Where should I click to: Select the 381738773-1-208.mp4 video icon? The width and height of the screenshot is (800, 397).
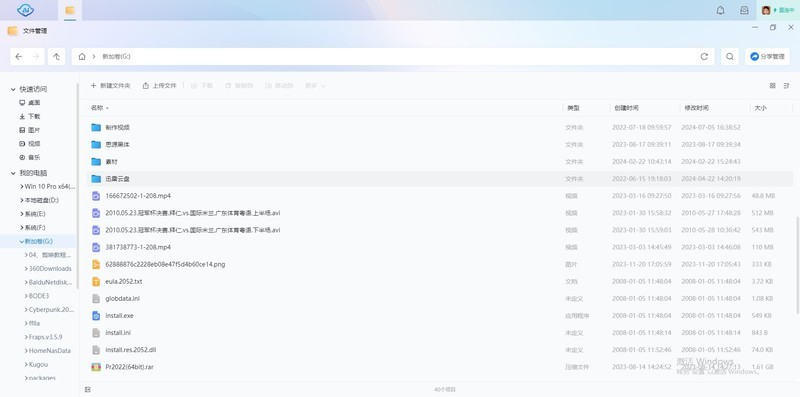point(96,247)
